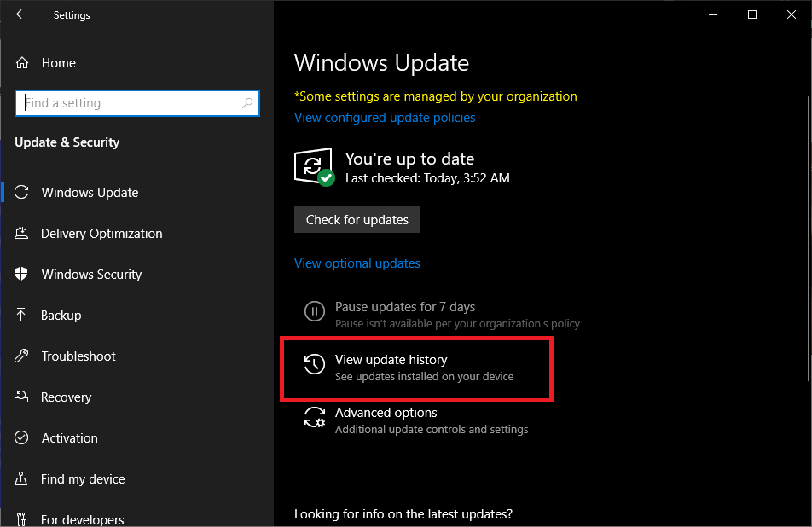Viewport: 812px width, 527px height.
Task: Minimize the Settings window
Action: pyautogui.click(x=713, y=14)
